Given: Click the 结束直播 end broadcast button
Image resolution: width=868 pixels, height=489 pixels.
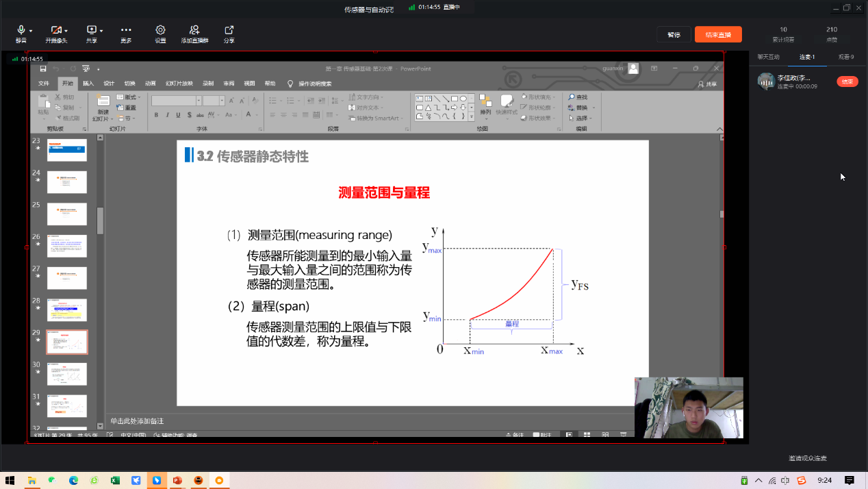Looking at the screenshot, I should 718,35.
